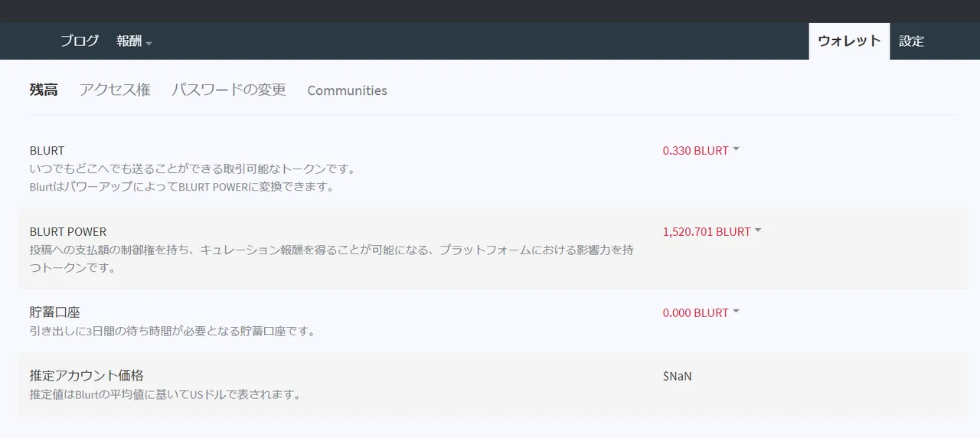Open the Communities link
The image size is (980, 438).
coord(347,90)
